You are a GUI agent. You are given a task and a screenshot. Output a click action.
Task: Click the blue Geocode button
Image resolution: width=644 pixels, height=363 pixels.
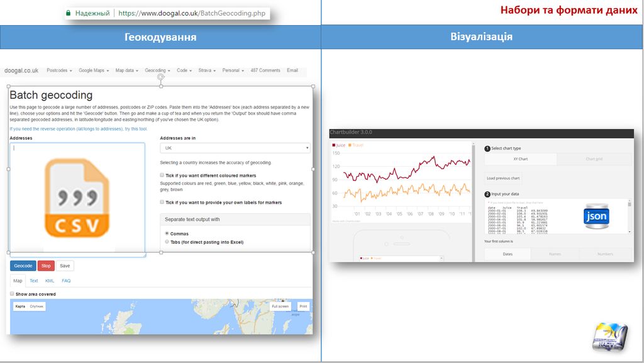(23, 265)
